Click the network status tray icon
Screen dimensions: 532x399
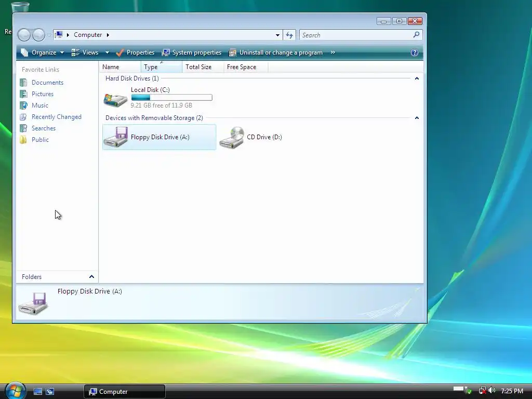(482, 391)
